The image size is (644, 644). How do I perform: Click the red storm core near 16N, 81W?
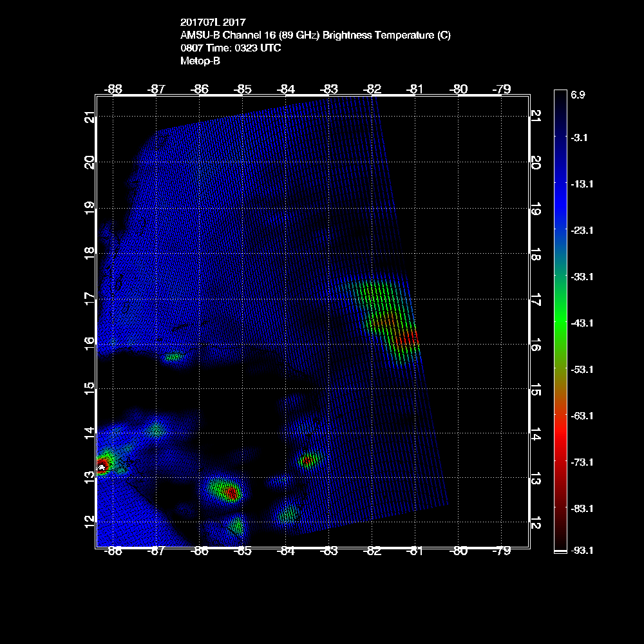[x=408, y=336]
